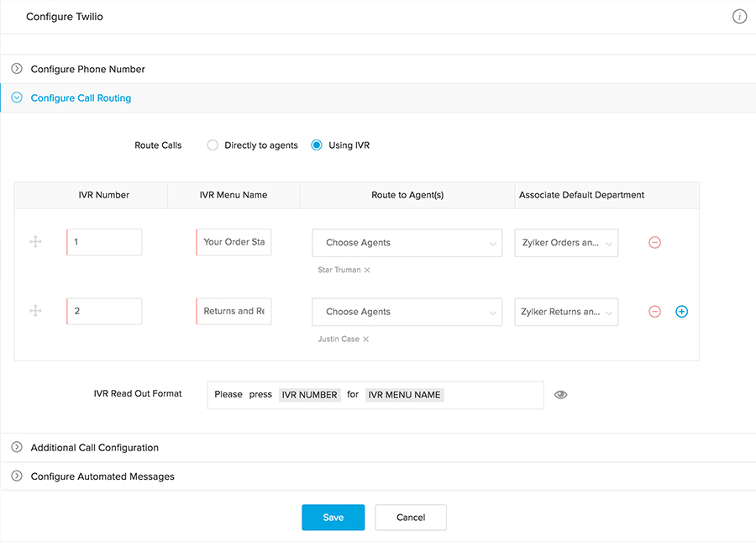Expand Additional Call Configuration section
The width and height of the screenshot is (756, 542).
pyautogui.click(x=17, y=448)
